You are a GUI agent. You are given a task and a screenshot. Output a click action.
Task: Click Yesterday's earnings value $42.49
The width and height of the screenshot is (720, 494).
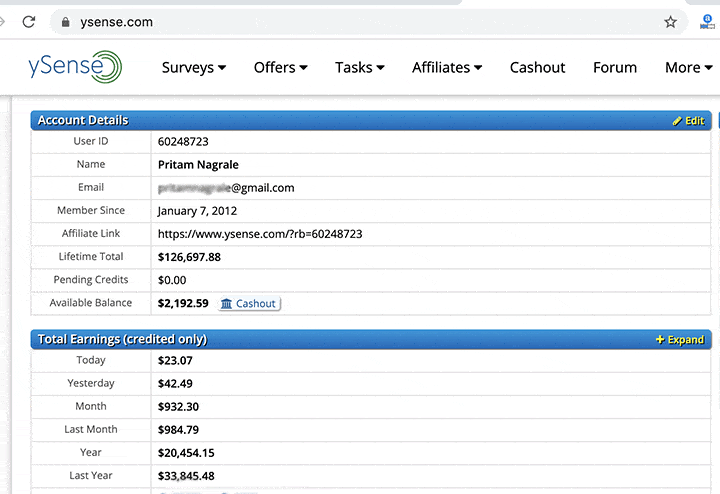(x=175, y=384)
